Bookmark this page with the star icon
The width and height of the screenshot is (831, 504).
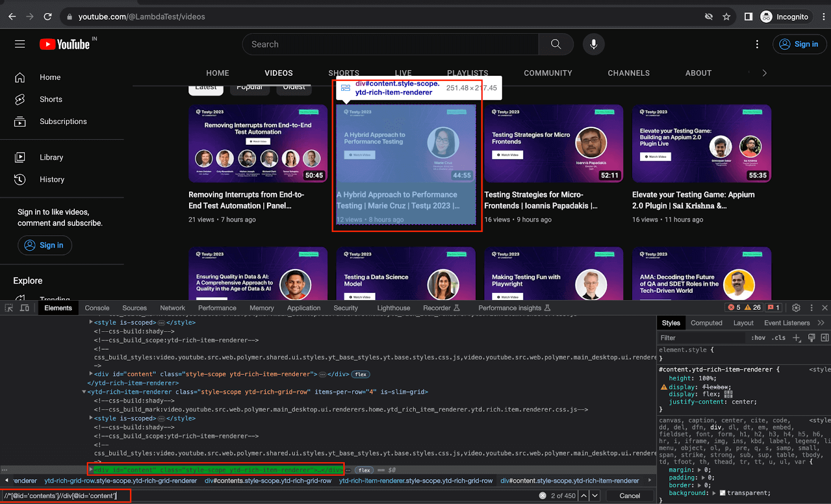tap(726, 17)
